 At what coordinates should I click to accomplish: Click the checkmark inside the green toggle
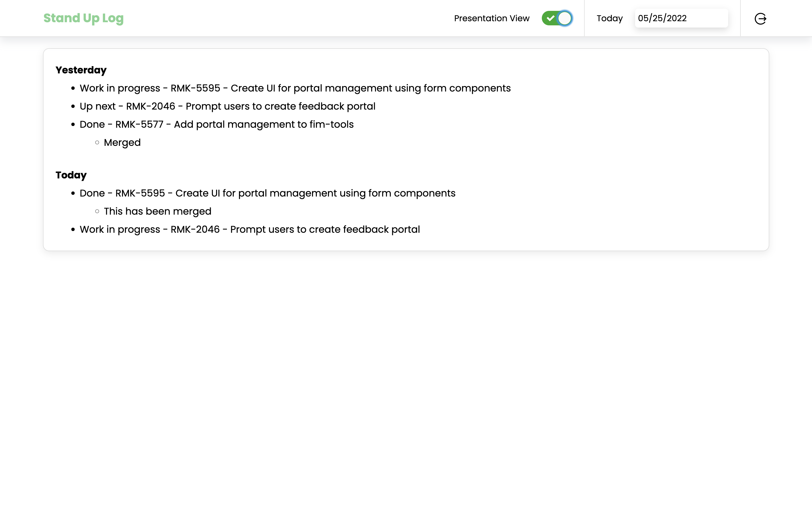pyautogui.click(x=550, y=18)
